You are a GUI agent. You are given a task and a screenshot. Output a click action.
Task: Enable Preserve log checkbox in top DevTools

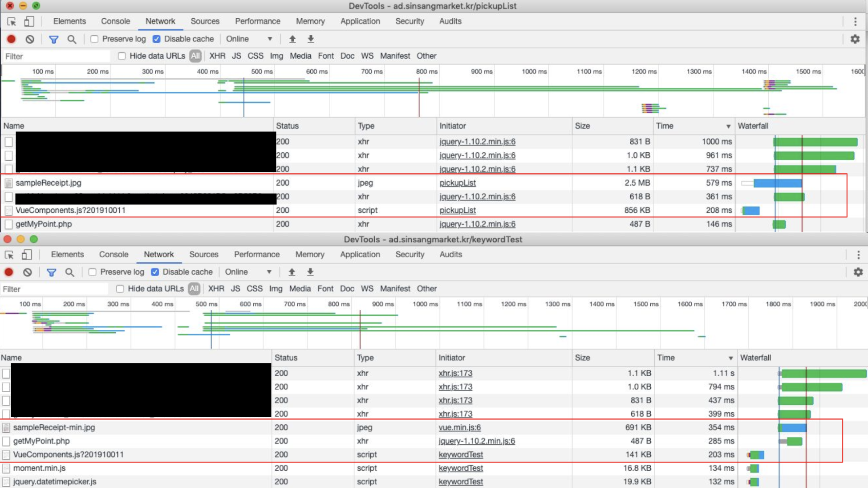[94, 39]
